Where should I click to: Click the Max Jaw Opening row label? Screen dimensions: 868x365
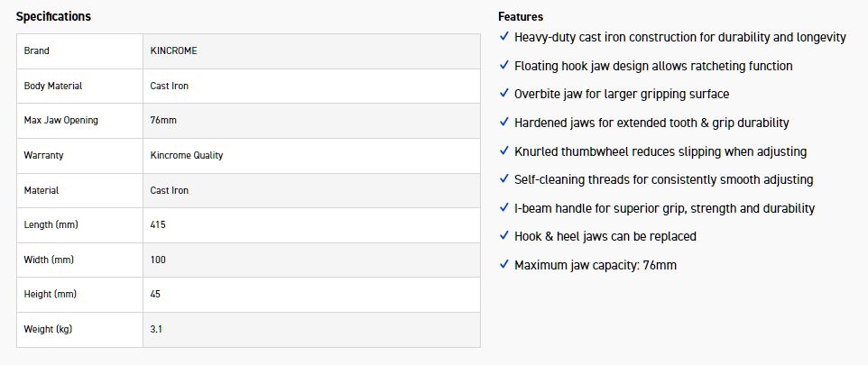point(61,121)
